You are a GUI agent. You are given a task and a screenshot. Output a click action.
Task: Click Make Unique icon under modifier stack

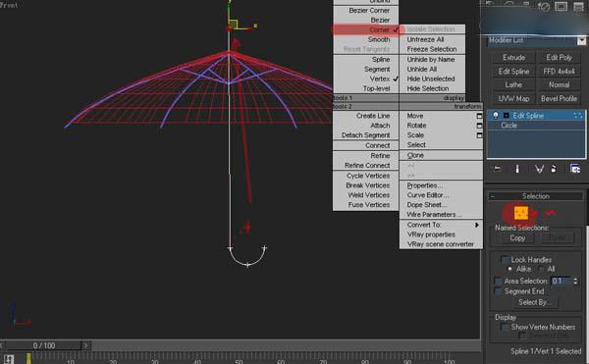pyautogui.click(x=539, y=169)
